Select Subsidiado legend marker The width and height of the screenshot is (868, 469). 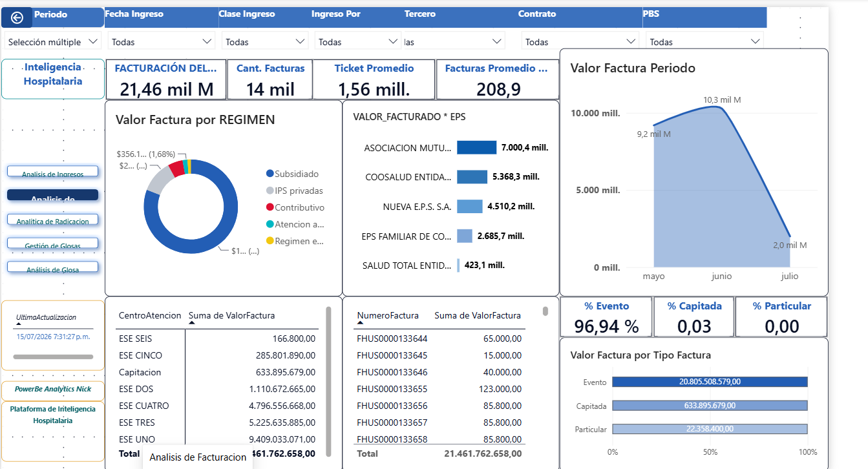click(270, 174)
